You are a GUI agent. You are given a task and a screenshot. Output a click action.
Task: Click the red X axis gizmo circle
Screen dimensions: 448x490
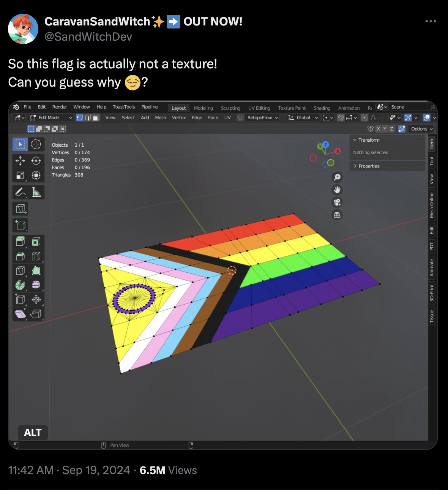coord(338,151)
